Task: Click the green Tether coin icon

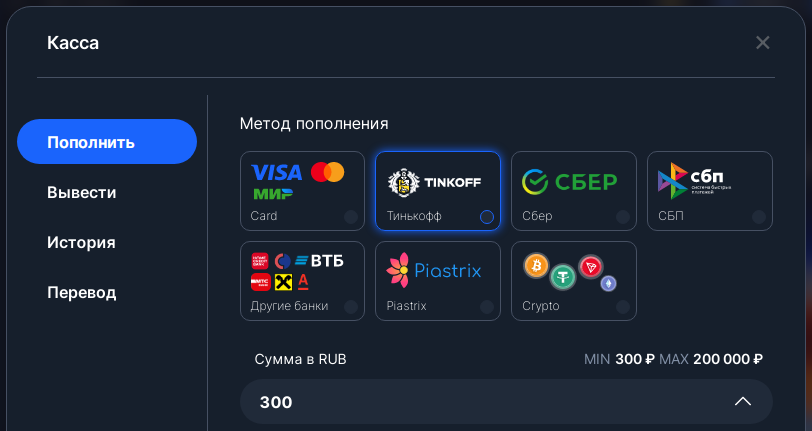Action: click(563, 277)
